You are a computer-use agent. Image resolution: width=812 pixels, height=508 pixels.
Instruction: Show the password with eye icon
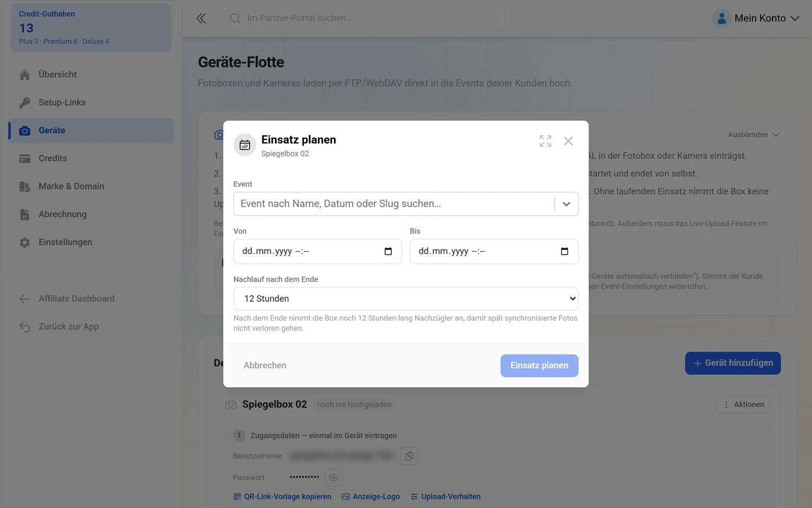[x=334, y=478]
